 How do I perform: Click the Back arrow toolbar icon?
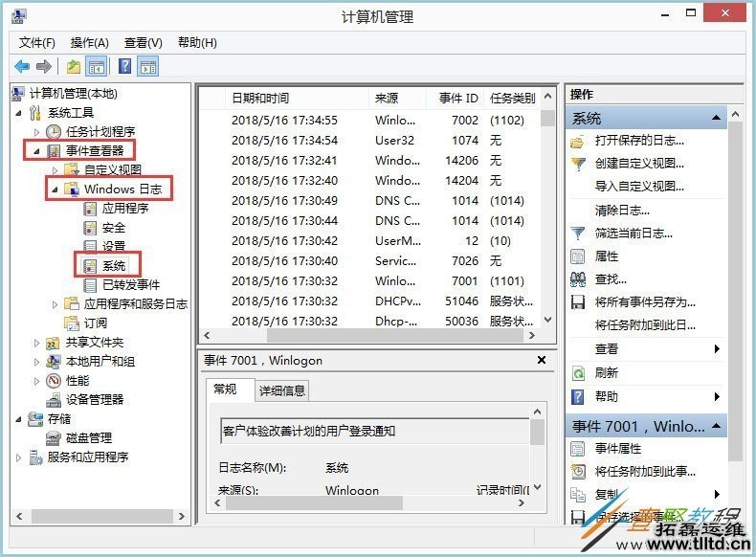pos(22,66)
